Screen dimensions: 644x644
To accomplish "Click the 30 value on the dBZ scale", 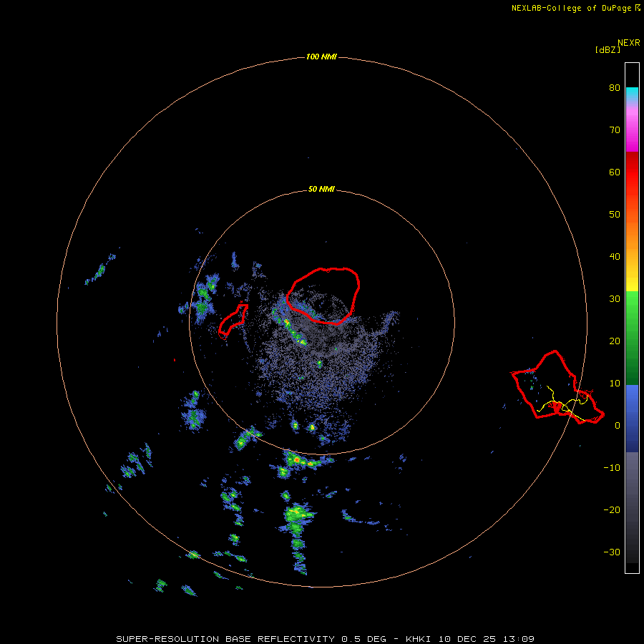I will (x=615, y=299).
